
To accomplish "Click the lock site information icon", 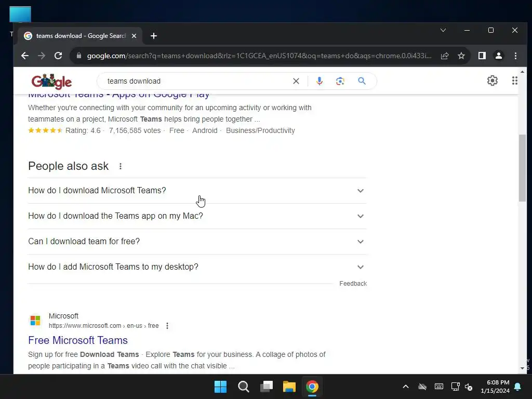I will [79, 56].
